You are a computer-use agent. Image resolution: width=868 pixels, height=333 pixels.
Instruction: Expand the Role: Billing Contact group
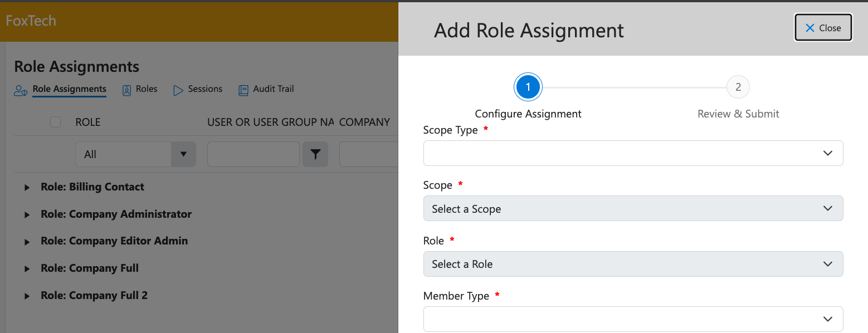click(27, 188)
